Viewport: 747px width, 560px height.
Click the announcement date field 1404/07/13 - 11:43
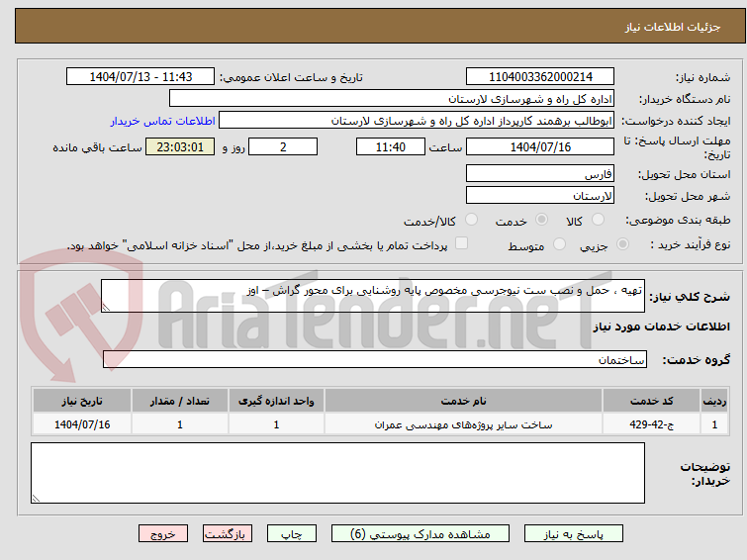(x=140, y=77)
